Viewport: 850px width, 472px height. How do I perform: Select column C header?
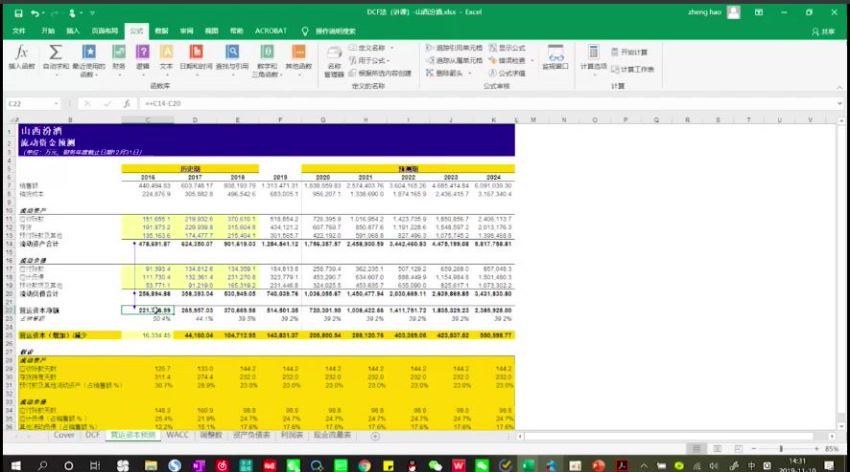pyautogui.click(x=147, y=120)
